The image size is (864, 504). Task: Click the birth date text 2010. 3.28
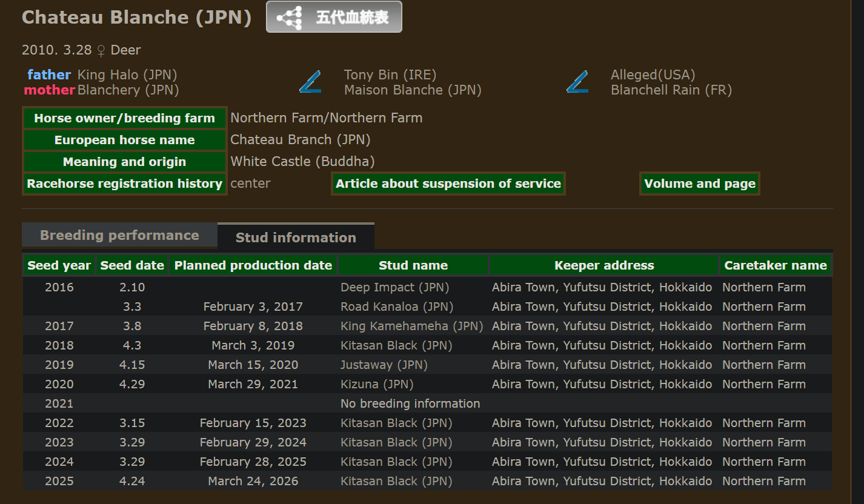coord(56,50)
